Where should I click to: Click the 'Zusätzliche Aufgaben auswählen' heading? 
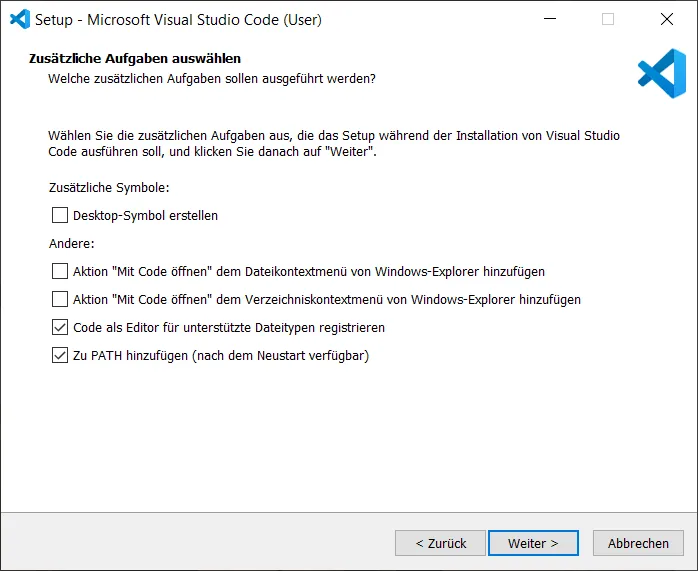click(x=134, y=60)
